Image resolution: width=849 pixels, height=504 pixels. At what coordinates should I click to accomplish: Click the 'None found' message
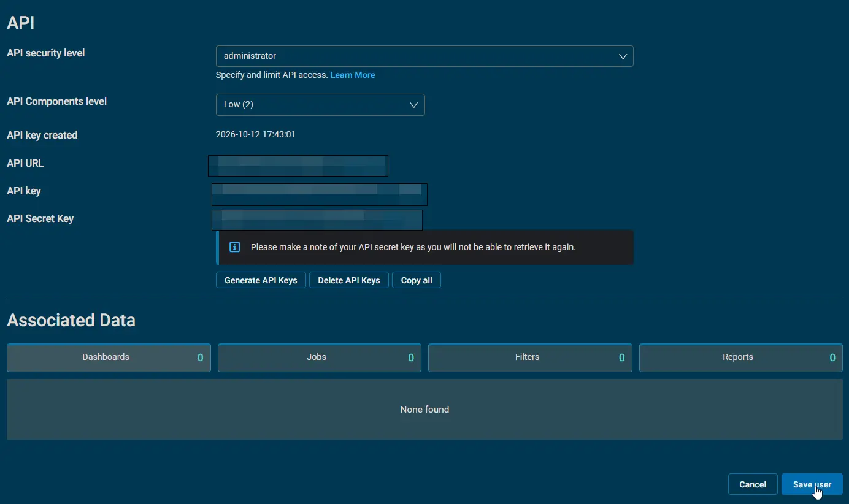coord(424,409)
